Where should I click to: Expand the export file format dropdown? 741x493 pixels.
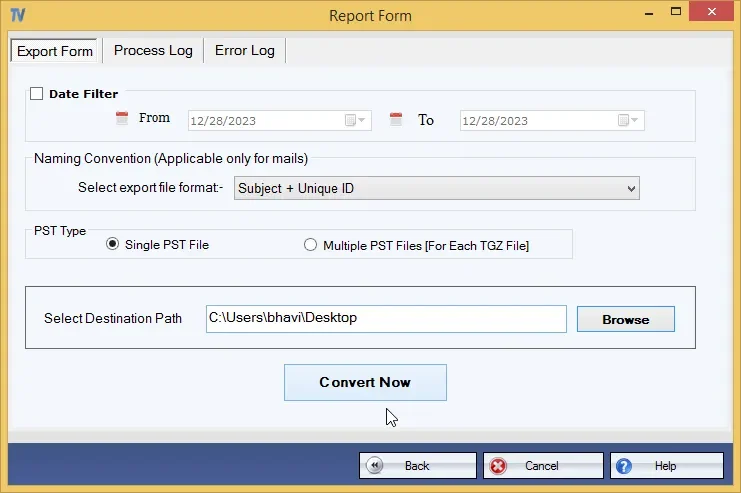pyautogui.click(x=631, y=189)
